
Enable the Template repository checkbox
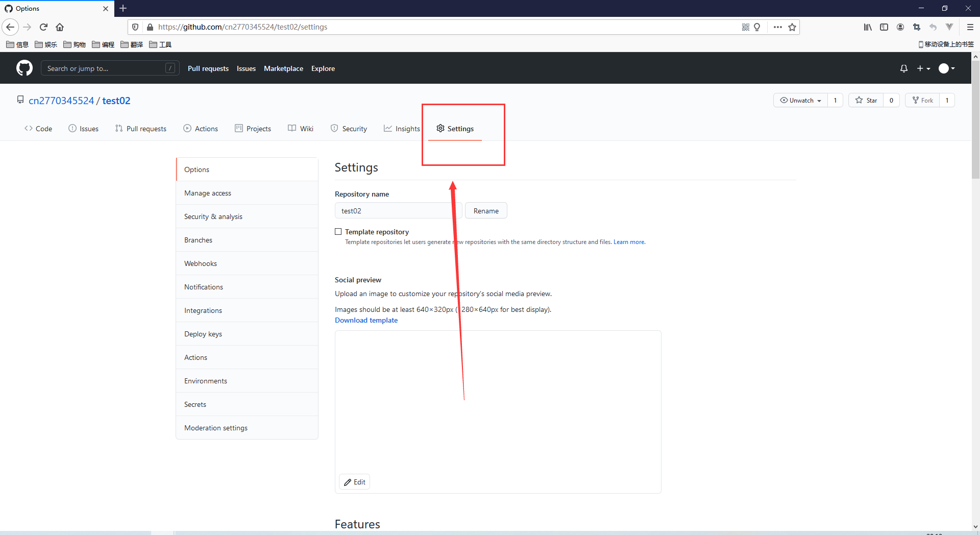(x=338, y=232)
